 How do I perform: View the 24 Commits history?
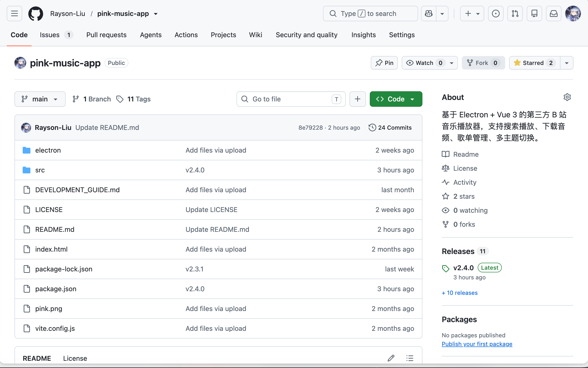click(x=390, y=127)
